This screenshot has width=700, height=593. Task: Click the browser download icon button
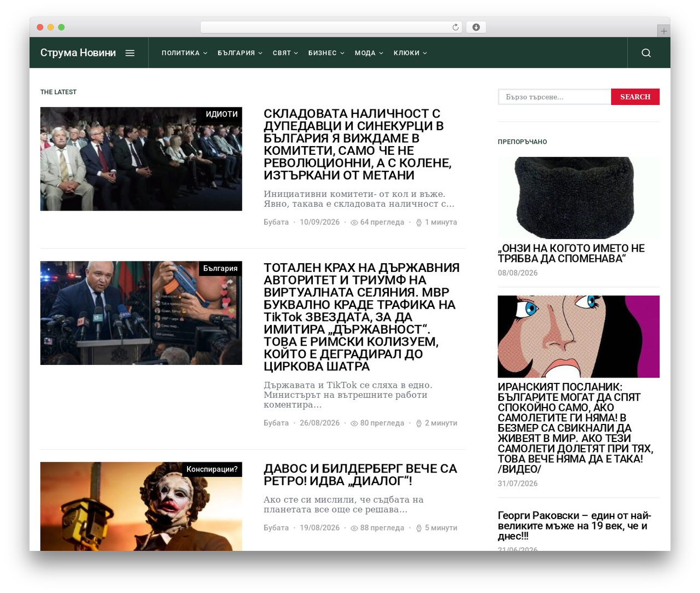tap(476, 27)
